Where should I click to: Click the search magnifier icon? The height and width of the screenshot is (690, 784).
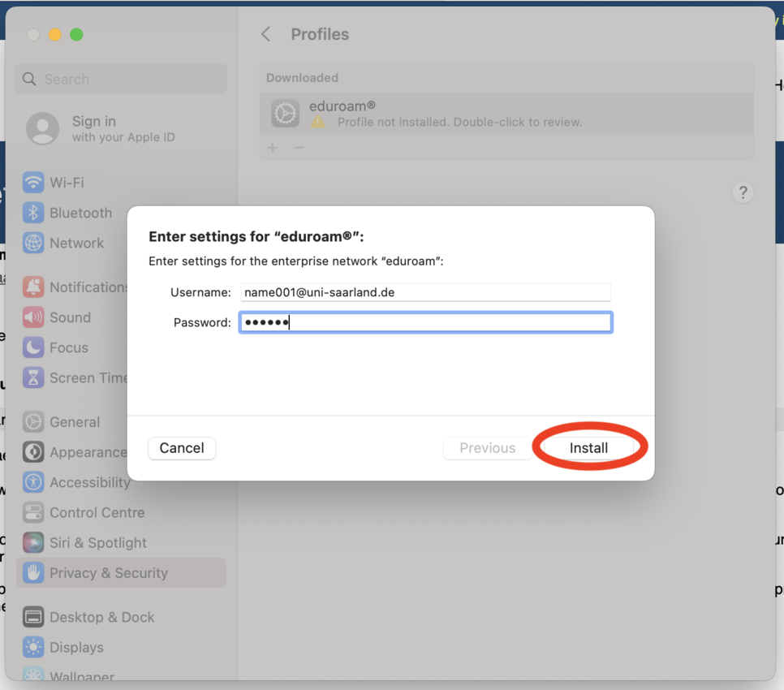(29, 79)
